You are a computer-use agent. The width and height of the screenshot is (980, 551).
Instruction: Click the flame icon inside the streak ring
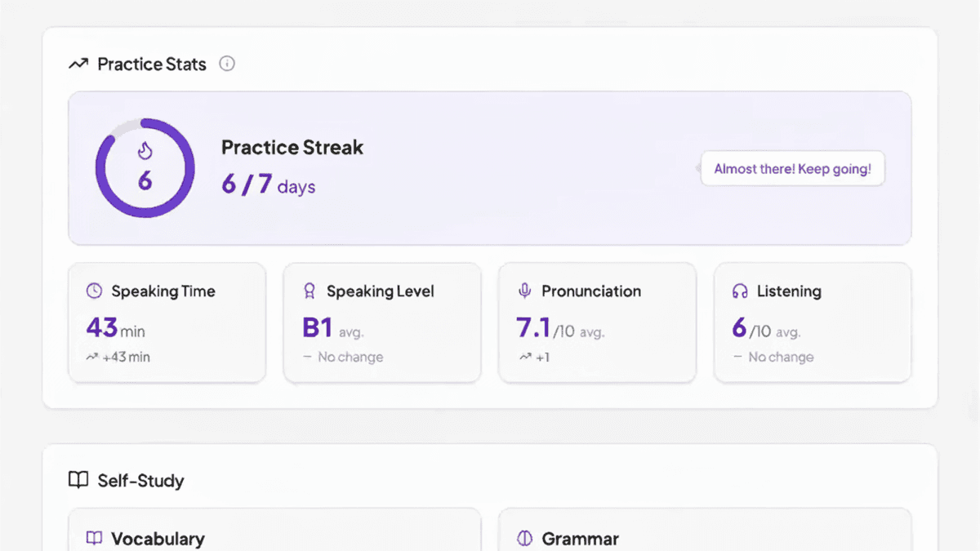(145, 150)
